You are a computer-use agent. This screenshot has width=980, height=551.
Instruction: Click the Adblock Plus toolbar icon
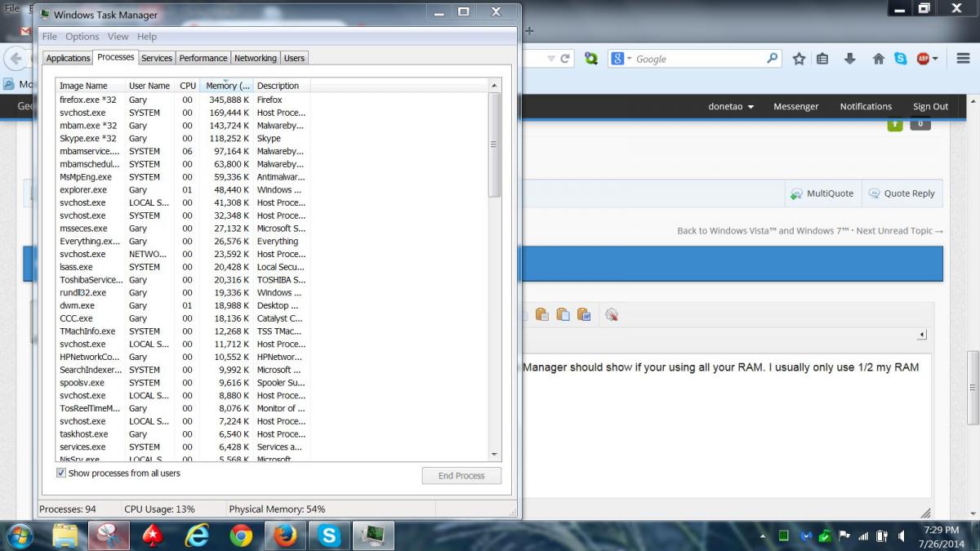click(923, 59)
